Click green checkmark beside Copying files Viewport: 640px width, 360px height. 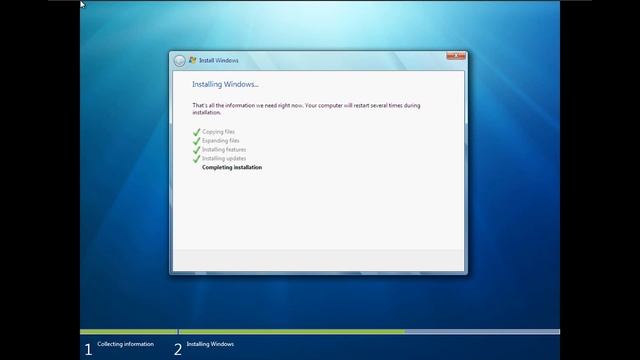[x=196, y=132]
